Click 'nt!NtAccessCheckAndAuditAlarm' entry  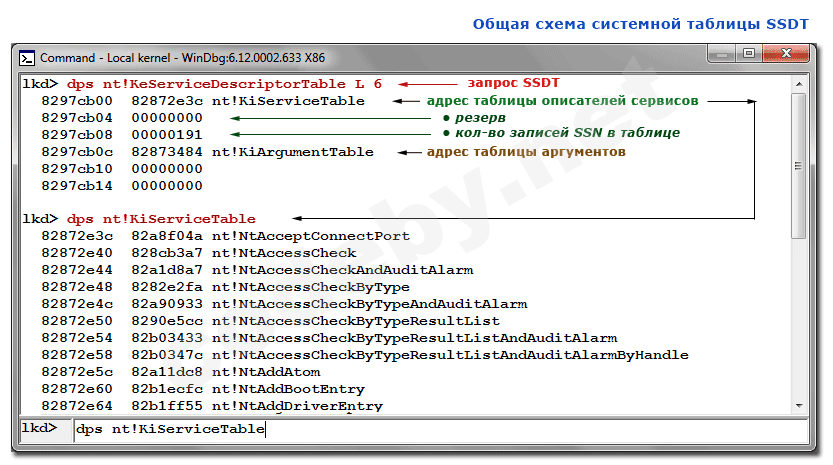pyautogui.click(x=343, y=270)
